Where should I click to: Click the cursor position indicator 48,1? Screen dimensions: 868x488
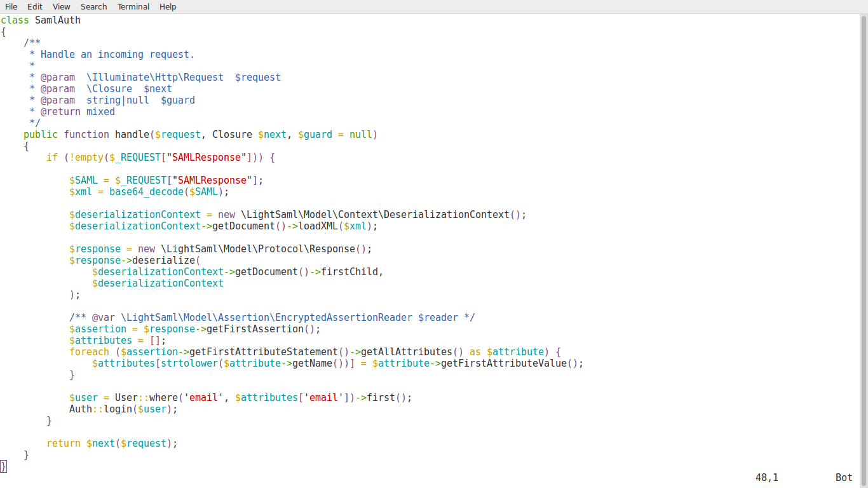[768, 477]
